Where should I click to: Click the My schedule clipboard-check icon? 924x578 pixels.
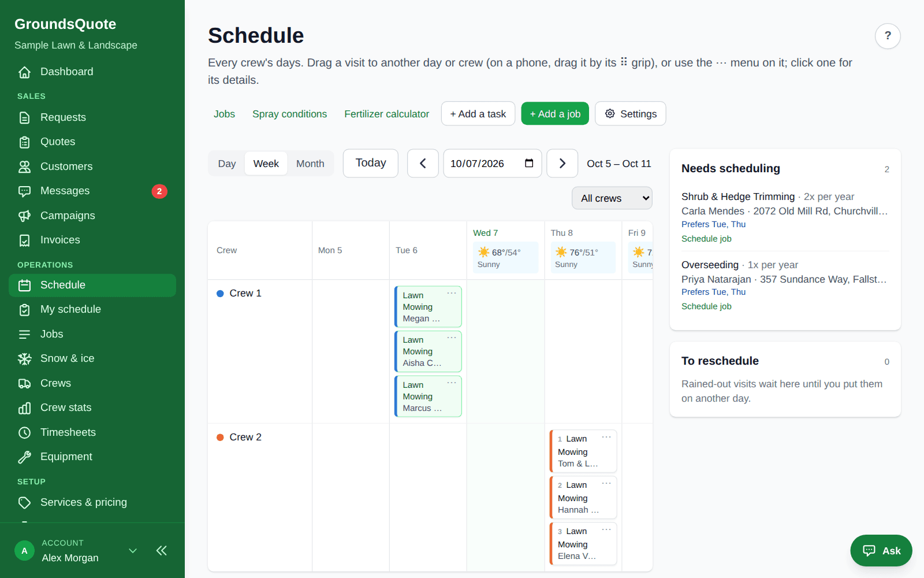(24, 310)
